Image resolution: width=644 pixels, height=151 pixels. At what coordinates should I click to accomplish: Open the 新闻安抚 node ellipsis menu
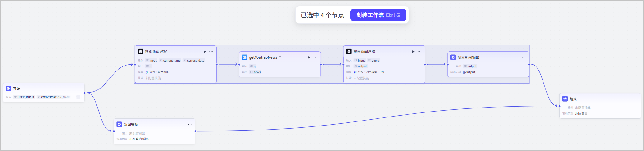tap(190, 125)
